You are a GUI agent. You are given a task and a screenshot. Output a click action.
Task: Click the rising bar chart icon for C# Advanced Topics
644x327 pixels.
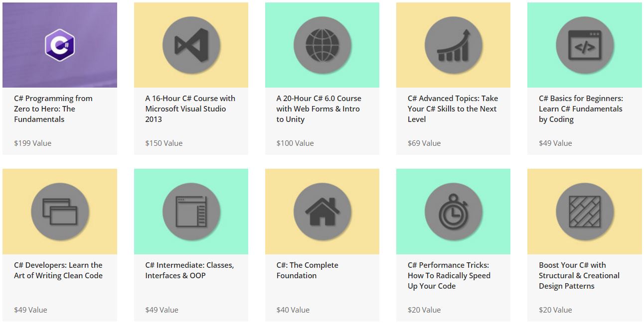(x=453, y=44)
